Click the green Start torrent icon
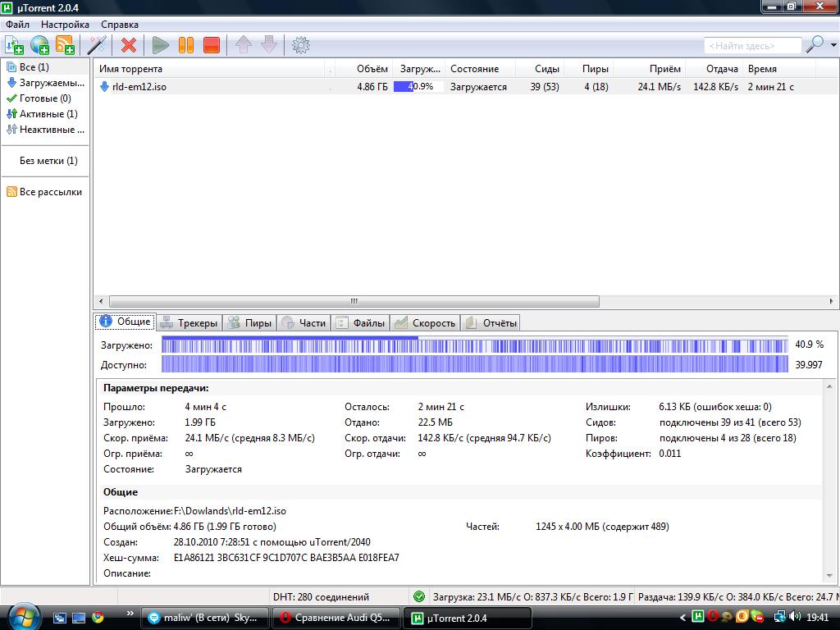Image resolution: width=840 pixels, height=630 pixels. click(160, 45)
